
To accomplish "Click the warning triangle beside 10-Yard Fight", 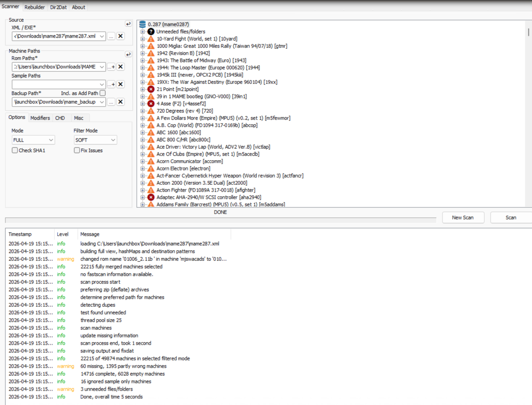I will (151, 39).
